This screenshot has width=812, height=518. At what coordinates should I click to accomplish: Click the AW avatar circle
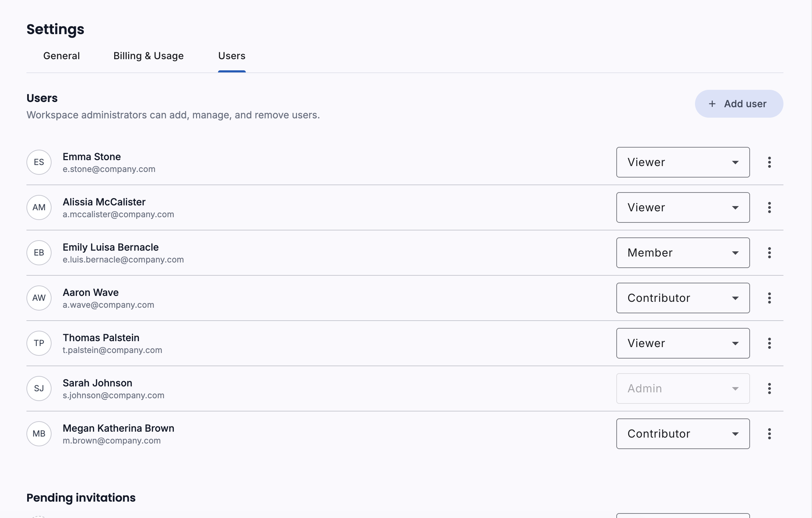(39, 298)
